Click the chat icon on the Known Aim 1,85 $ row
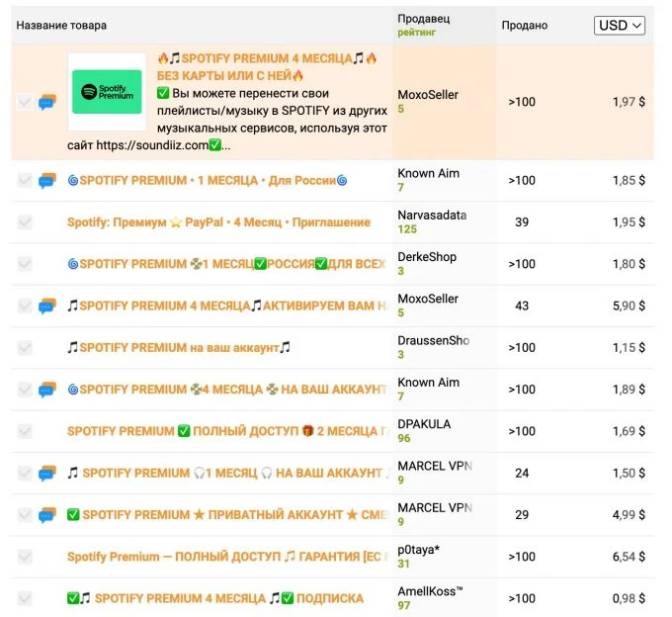672x617 pixels. click(47, 181)
